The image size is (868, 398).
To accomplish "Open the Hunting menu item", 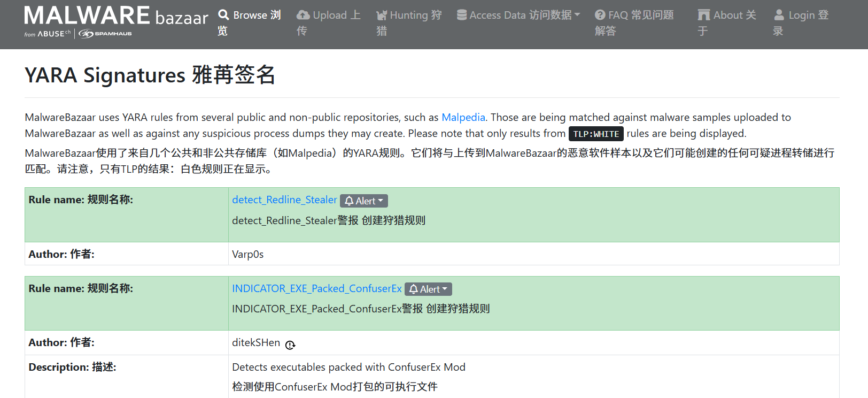I will [x=409, y=22].
